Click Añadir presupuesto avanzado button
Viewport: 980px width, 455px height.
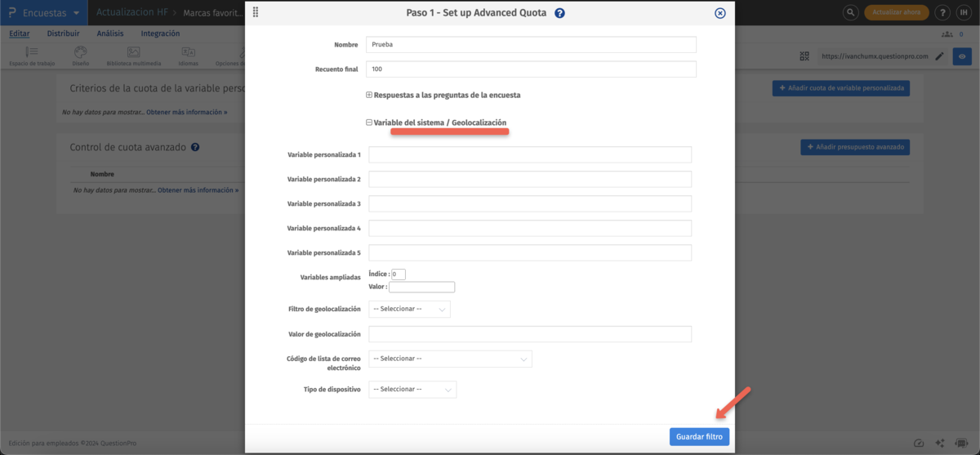coord(855,148)
